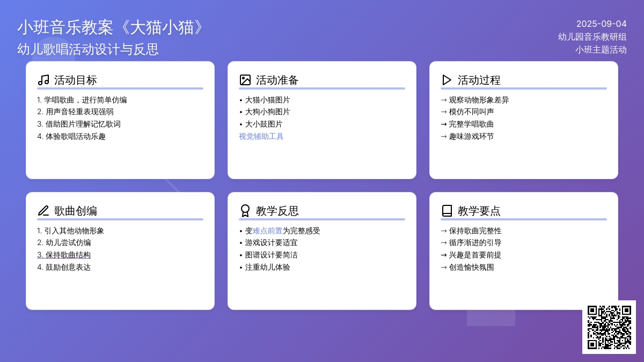Click the line 1. 学唱歌曲，进行简单仿编
Screen dimensions: 644x362
point(82,100)
